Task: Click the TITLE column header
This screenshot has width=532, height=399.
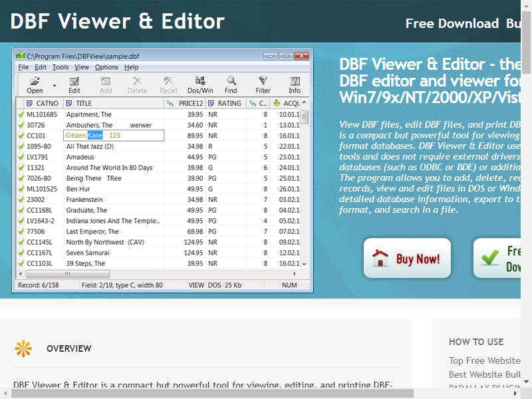Action: (x=114, y=103)
